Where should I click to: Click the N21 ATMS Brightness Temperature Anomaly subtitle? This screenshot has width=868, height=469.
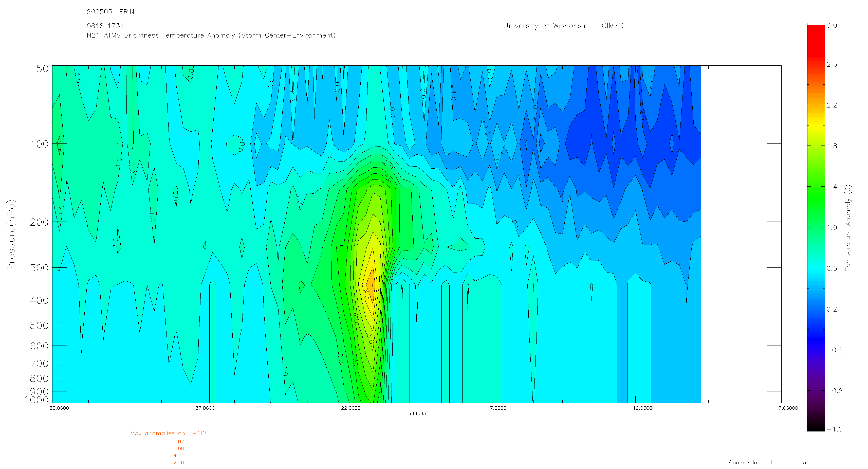pos(211,35)
